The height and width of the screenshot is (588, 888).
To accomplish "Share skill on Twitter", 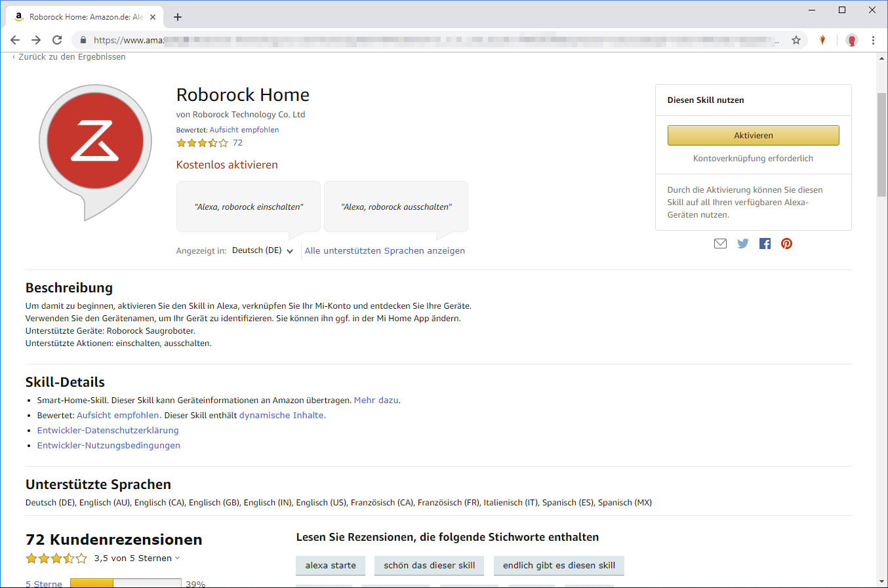I will pyautogui.click(x=742, y=244).
